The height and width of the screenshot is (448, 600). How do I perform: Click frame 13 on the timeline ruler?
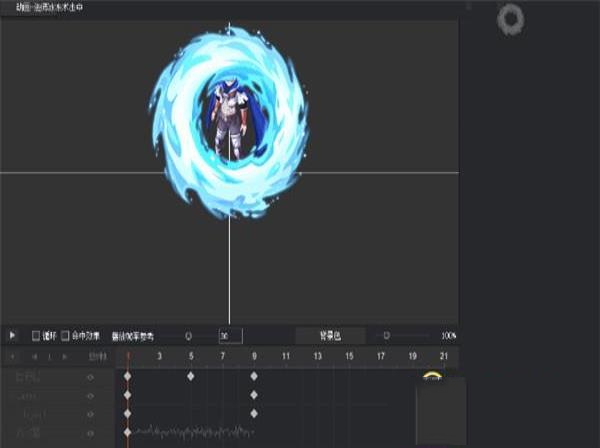[317, 356]
